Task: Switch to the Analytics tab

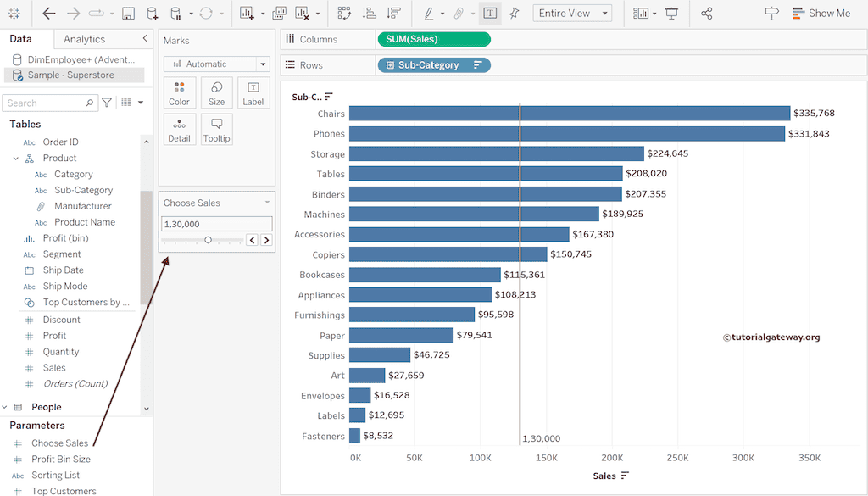Action: [85, 39]
